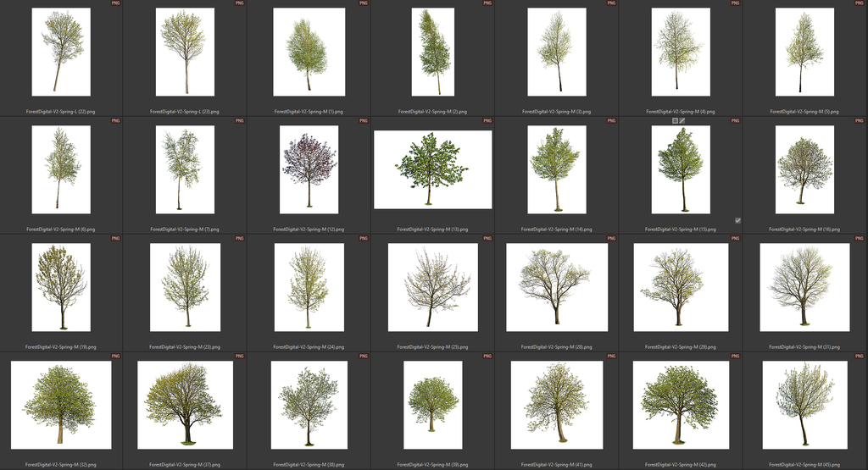The width and height of the screenshot is (868, 470).
Task: Select the Spring-M (16) tree thumbnail
Action: (x=804, y=169)
